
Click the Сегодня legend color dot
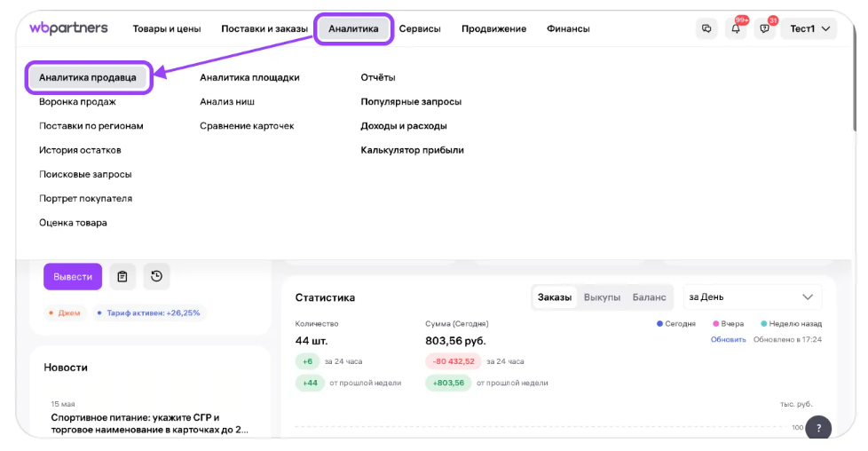coord(659,323)
